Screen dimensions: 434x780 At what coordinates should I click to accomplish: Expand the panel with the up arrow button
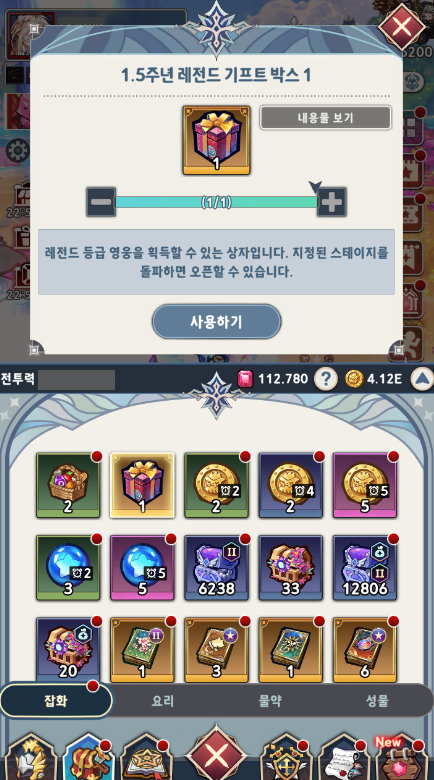(x=422, y=380)
